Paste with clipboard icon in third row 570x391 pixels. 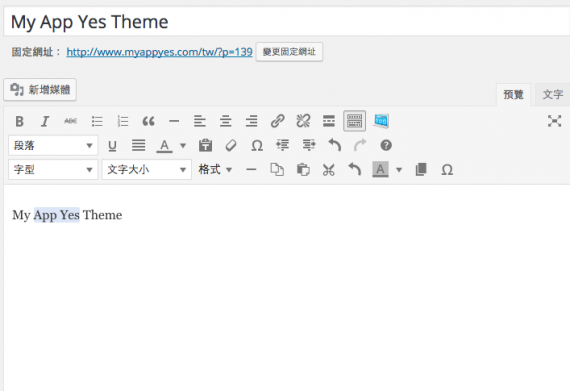303,170
